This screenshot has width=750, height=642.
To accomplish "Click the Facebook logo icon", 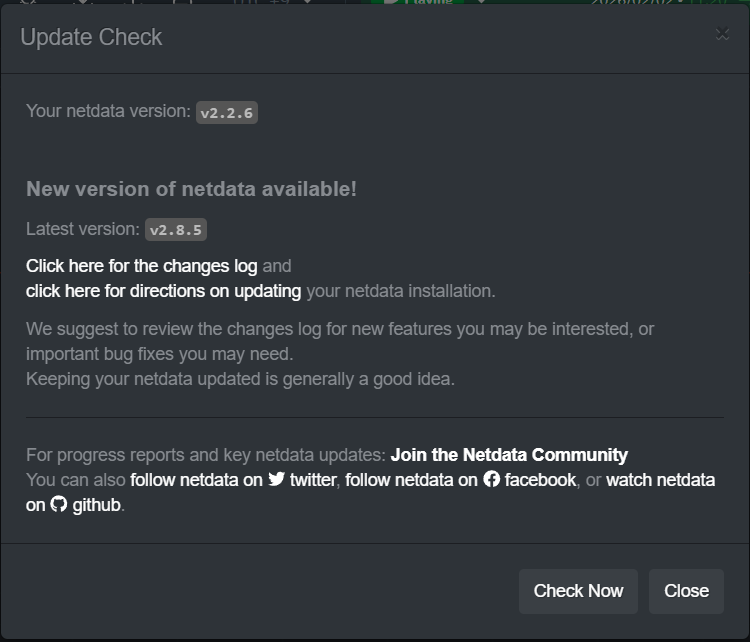I will pos(491,480).
